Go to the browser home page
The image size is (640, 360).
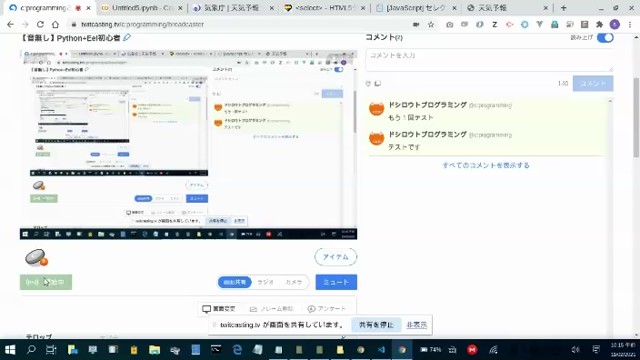[55, 24]
